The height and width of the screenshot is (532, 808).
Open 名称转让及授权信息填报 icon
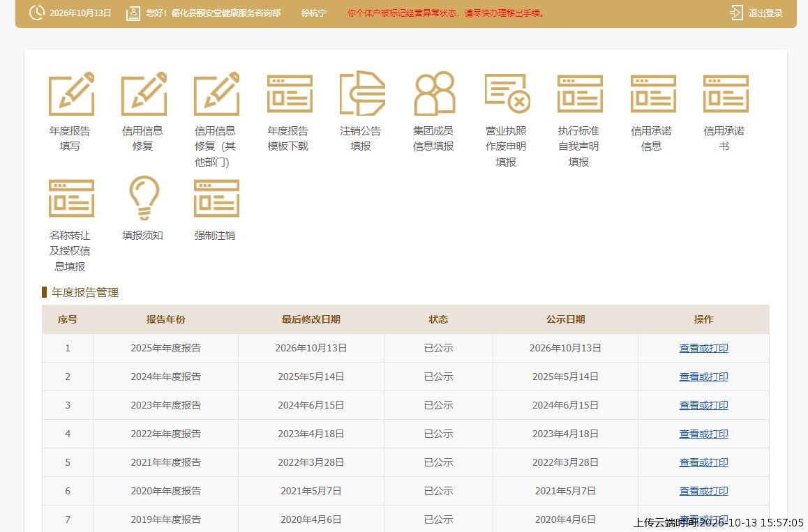pyautogui.click(x=71, y=198)
